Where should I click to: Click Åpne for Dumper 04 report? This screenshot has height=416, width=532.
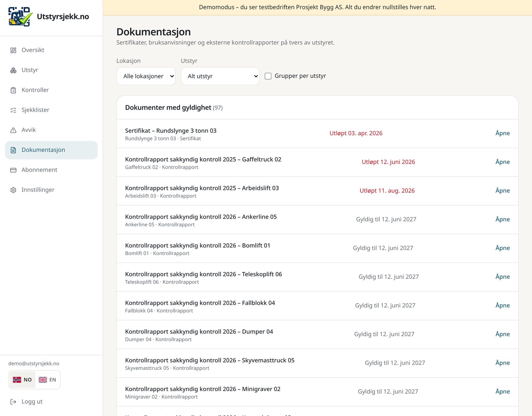pyautogui.click(x=502, y=334)
